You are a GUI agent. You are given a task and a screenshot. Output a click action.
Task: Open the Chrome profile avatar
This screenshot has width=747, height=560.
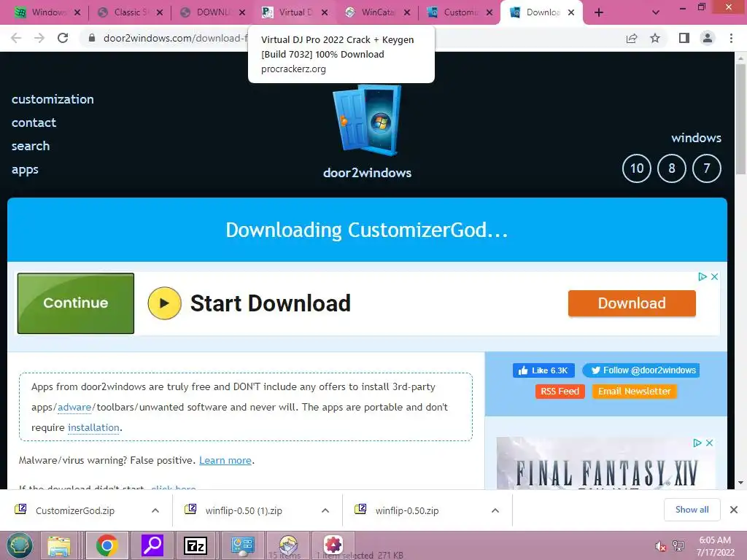click(708, 38)
